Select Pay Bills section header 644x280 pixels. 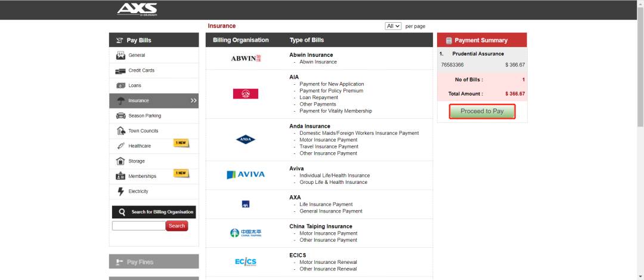154,40
